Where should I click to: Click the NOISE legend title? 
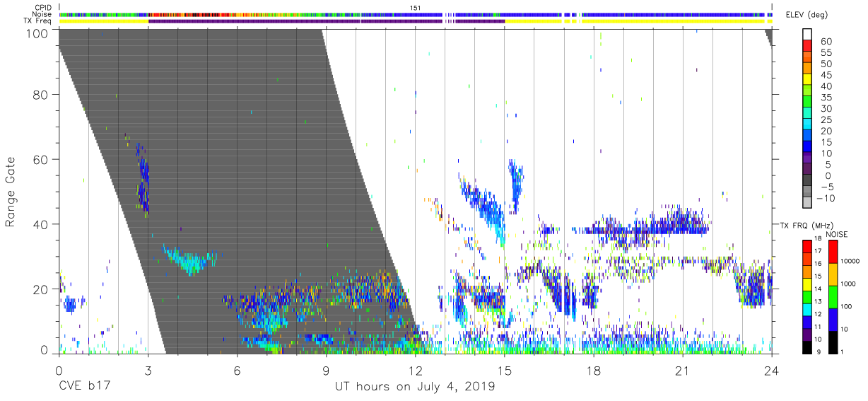(x=837, y=234)
